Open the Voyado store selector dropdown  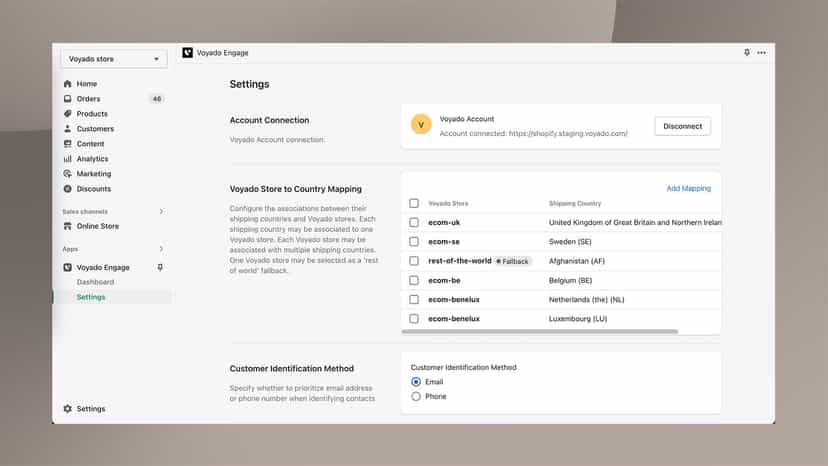click(114, 59)
